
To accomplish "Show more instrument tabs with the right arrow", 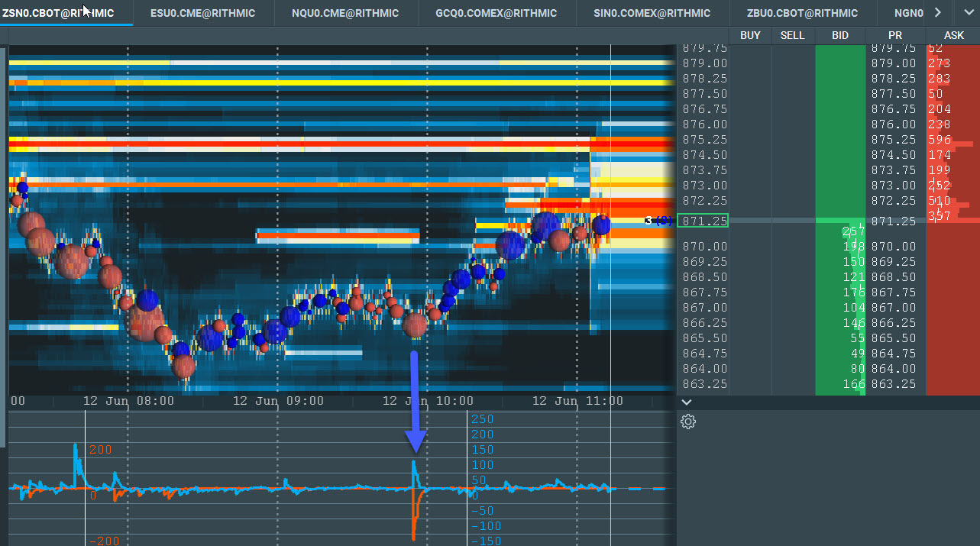I will point(938,12).
